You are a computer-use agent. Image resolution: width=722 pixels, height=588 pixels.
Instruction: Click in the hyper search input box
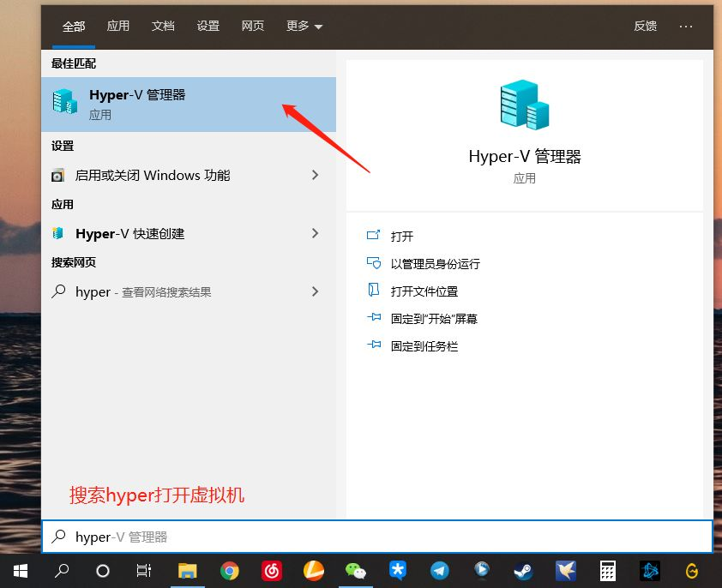tap(377, 537)
